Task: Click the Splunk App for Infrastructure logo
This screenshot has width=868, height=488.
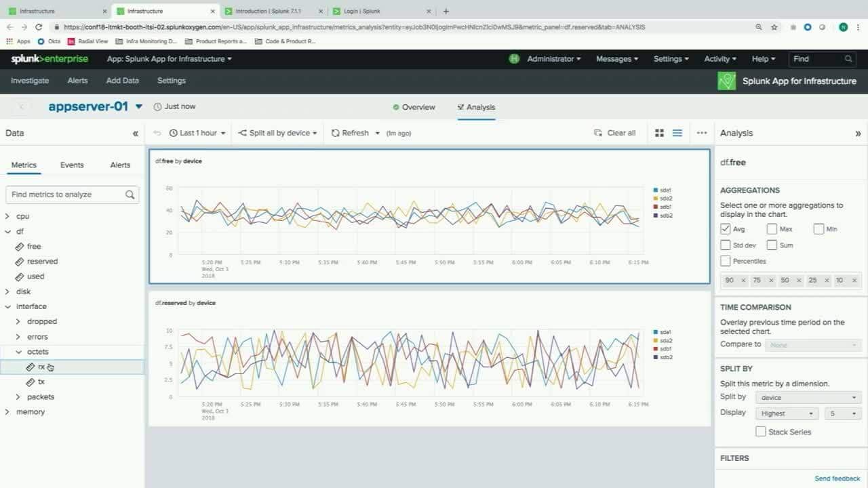Action: 726,81
